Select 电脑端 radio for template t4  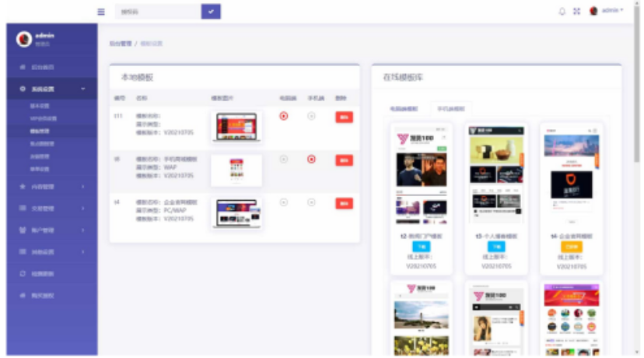(284, 202)
